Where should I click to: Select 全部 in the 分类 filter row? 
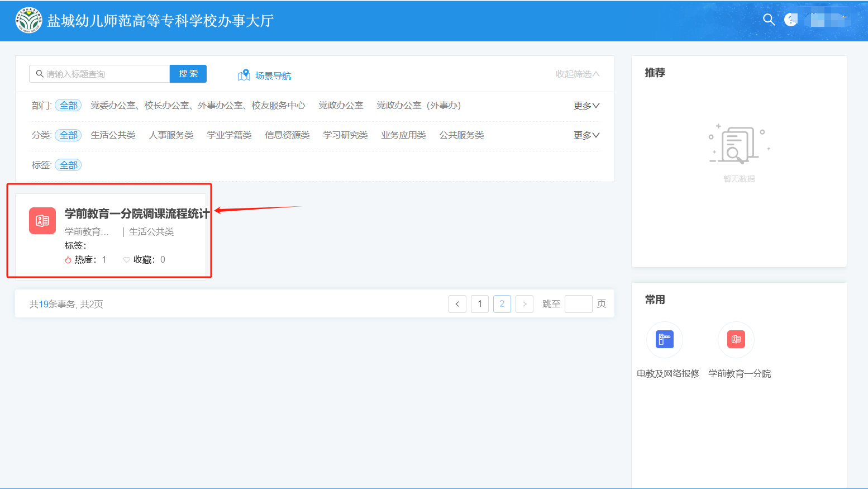click(69, 135)
